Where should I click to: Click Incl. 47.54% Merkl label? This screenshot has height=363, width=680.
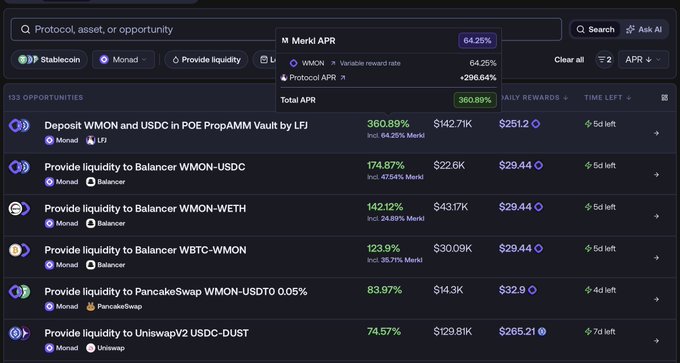click(395, 177)
